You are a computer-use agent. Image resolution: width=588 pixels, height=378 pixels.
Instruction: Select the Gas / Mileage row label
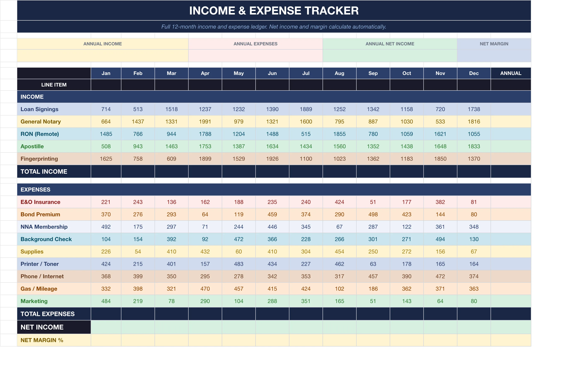click(54, 289)
